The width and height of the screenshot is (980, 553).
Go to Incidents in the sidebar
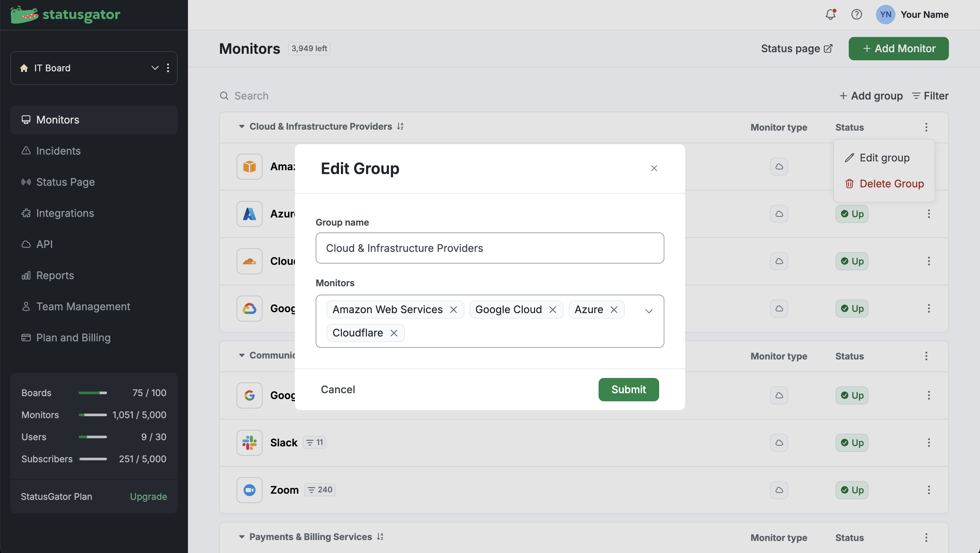coord(58,151)
